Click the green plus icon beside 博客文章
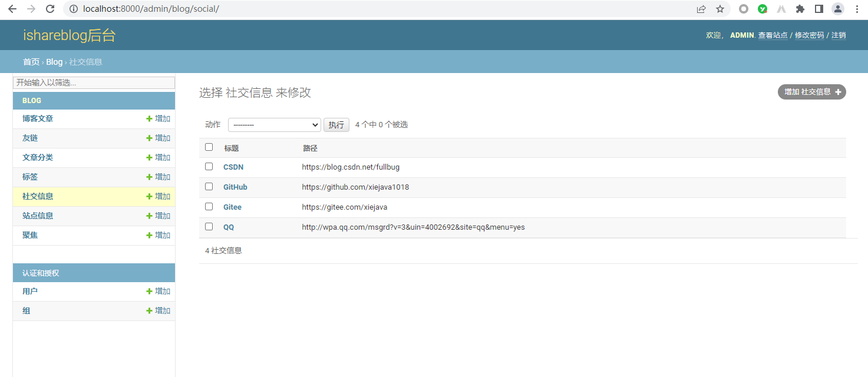The height and width of the screenshot is (377, 868). click(149, 119)
